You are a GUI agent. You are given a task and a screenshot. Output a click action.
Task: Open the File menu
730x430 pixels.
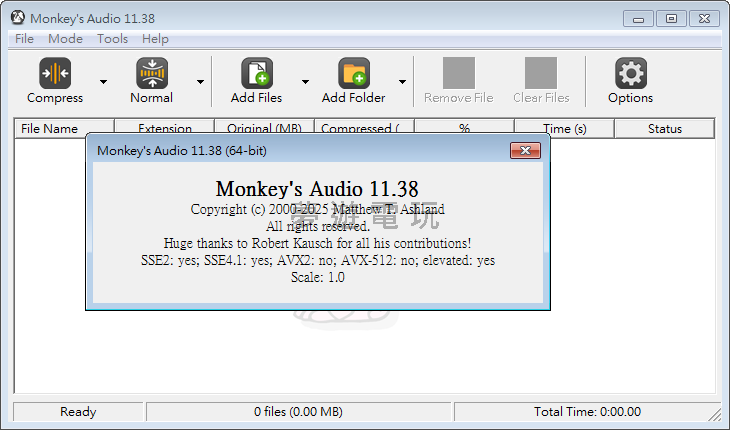point(24,39)
